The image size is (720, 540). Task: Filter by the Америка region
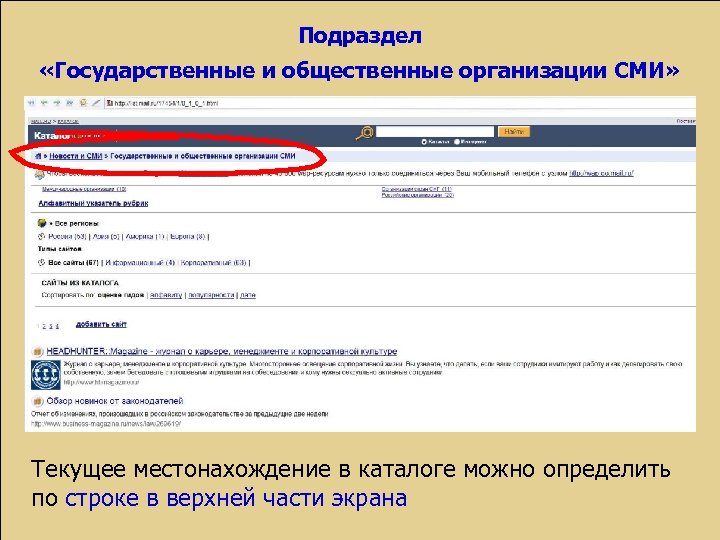coord(145,236)
